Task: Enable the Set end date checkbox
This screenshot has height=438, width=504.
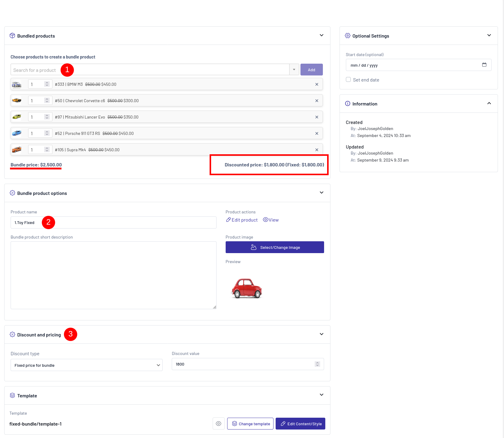Action: point(348,80)
